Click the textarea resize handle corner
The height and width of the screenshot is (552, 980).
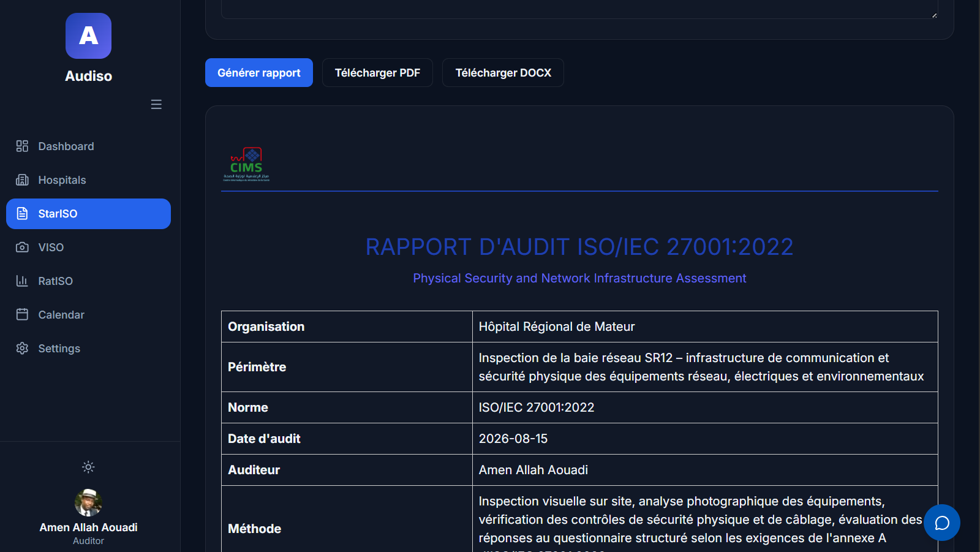(x=934, y=15)
